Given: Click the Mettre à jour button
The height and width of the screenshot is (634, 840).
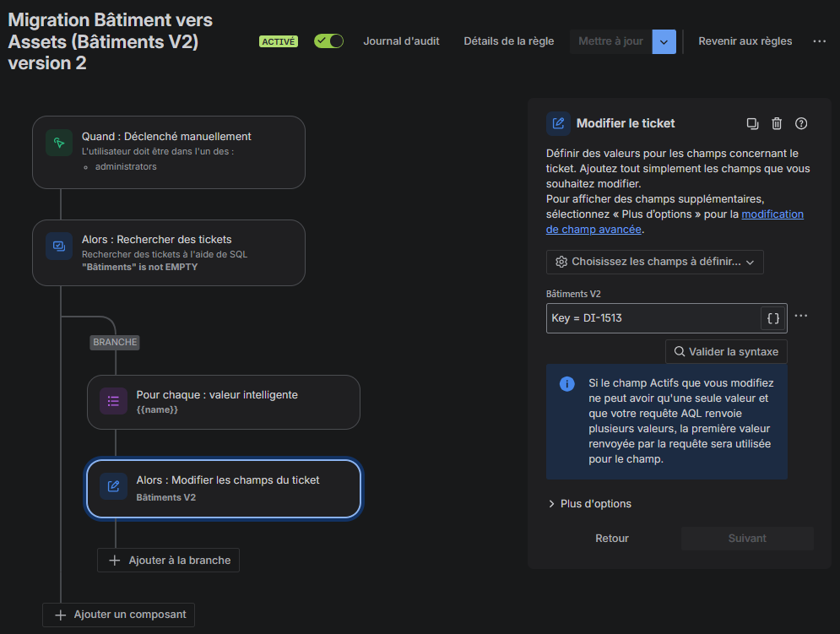Looking at the screenshot, I should 610,42.
